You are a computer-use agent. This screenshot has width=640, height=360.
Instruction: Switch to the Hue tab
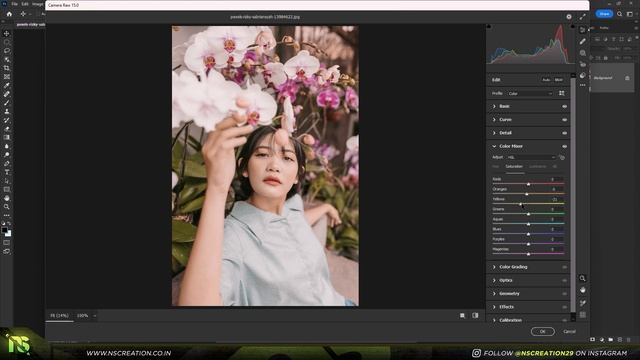coord(496,167)
